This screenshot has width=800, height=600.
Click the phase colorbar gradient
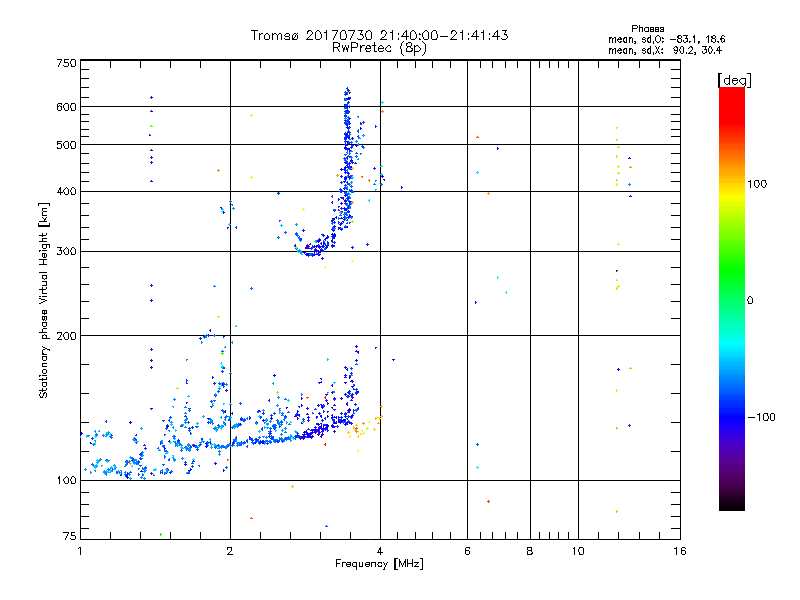pyautogui.click(x=732, y=298)
